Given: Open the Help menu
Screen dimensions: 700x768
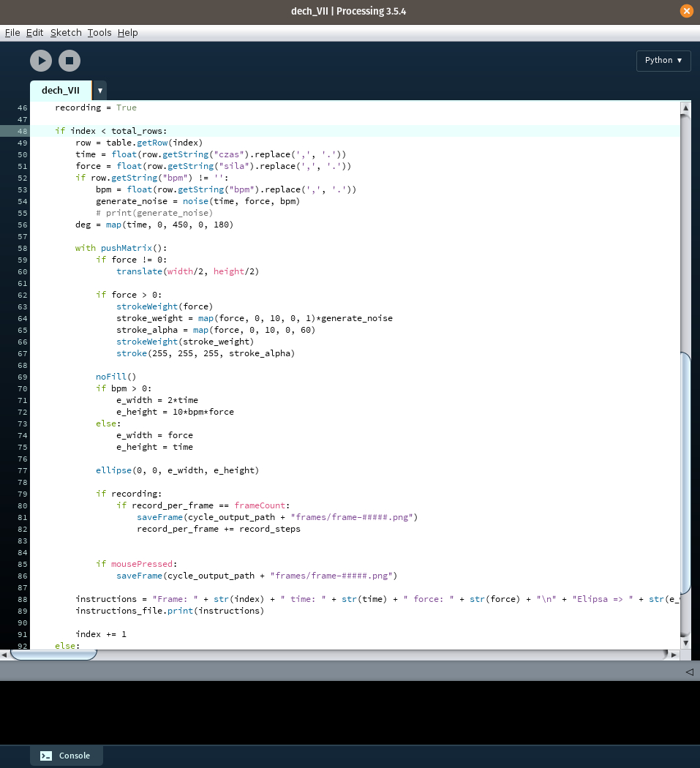Looking at the screenshot, I should 127,33.
